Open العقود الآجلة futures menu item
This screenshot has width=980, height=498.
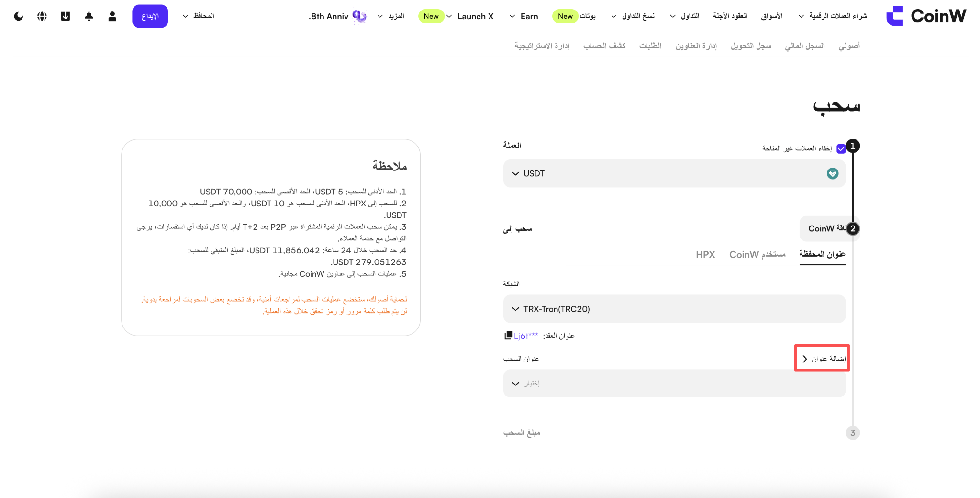(x=730, y=16)
